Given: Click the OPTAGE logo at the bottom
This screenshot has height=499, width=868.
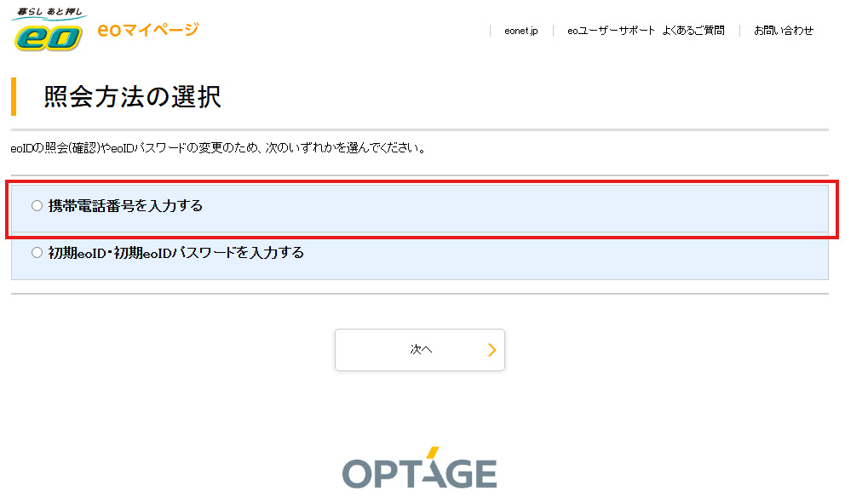Looking at the screenshot, I should (419, 469).
